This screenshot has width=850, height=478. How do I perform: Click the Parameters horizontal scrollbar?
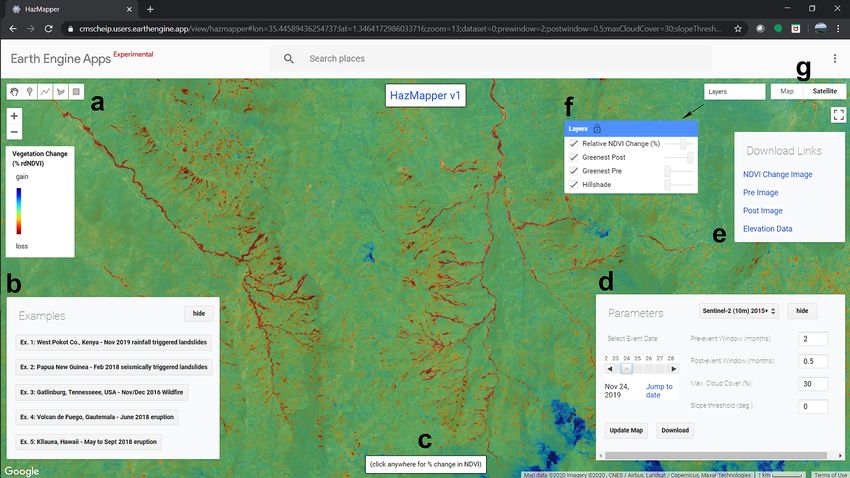tap(716, 456)
